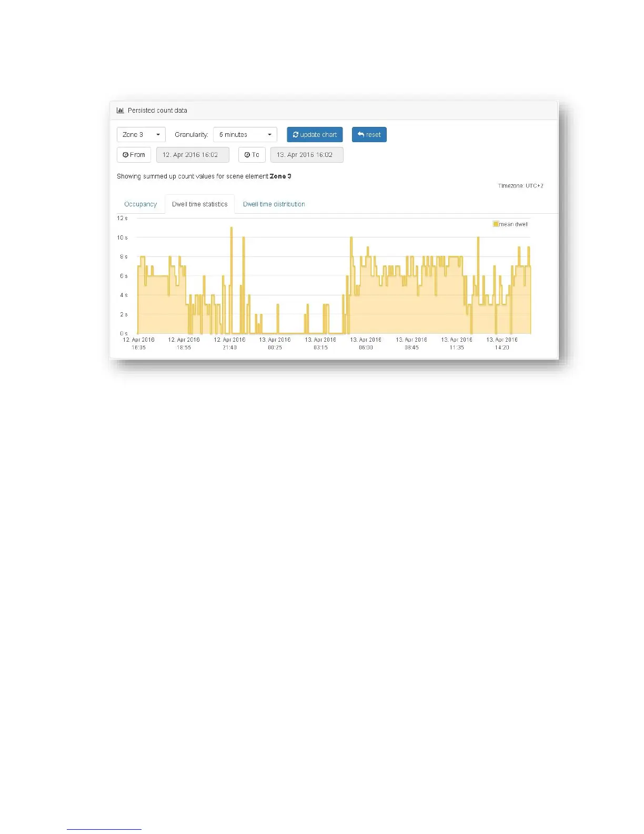The width and height of the screenshot is (644, 834).
Task: Toggle the mean dwell legend square
Action: pyautogui.click(x=496, y=224)
